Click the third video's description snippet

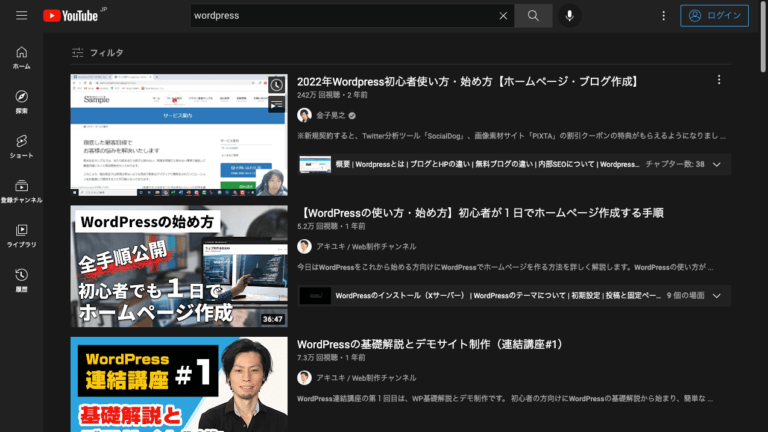[x=505, y=399]
